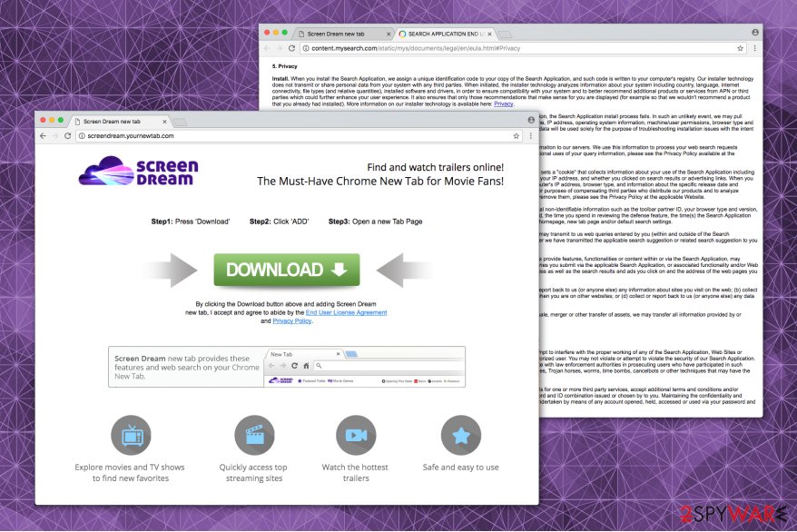Click the left-pointing gray arrow graphic
Viewport: 797px width, 532px height.
[404, 270]
